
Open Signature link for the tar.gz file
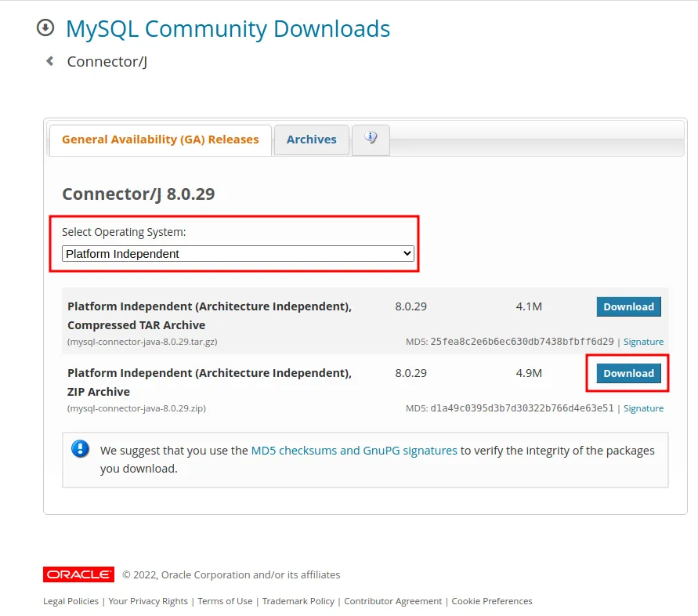tap(643, 342)
